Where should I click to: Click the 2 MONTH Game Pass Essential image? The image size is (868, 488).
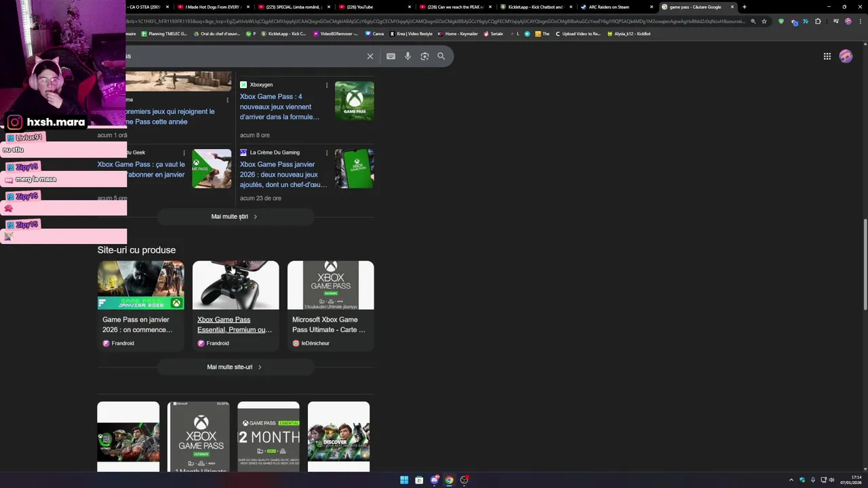click(x=269, y=436)
